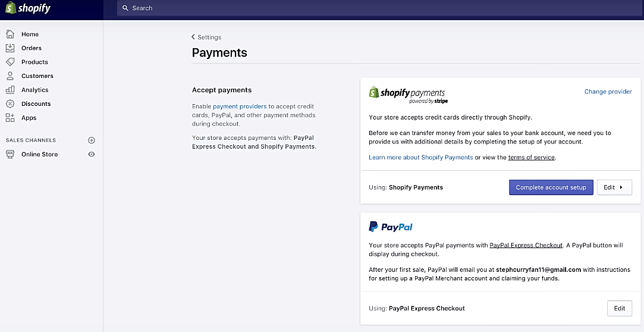
Task: Open the PayPal Express Checkout link
Action: (526, 245)
